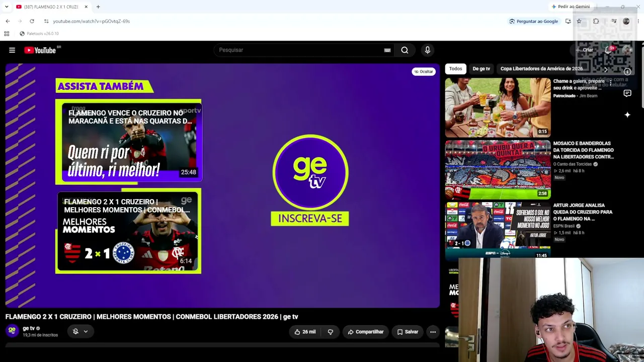
Task: Open Paletools v26.0.10 bookmark
Action: (39, 34)
